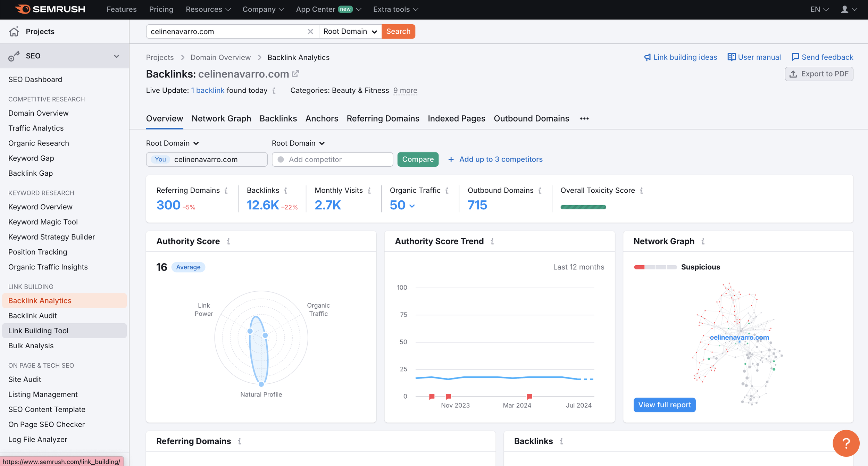This screenshot has width=868, height=466.
Task: View full report of Network Graph
Action: click(x=664, y=405)
